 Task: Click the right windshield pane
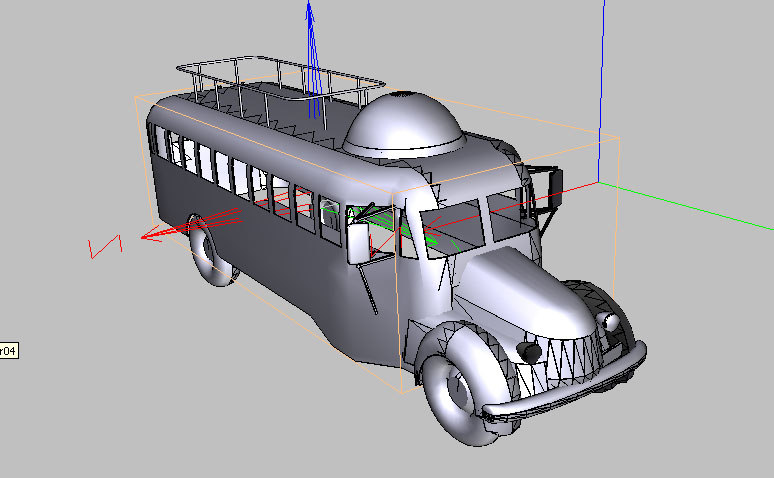(506, 216)
